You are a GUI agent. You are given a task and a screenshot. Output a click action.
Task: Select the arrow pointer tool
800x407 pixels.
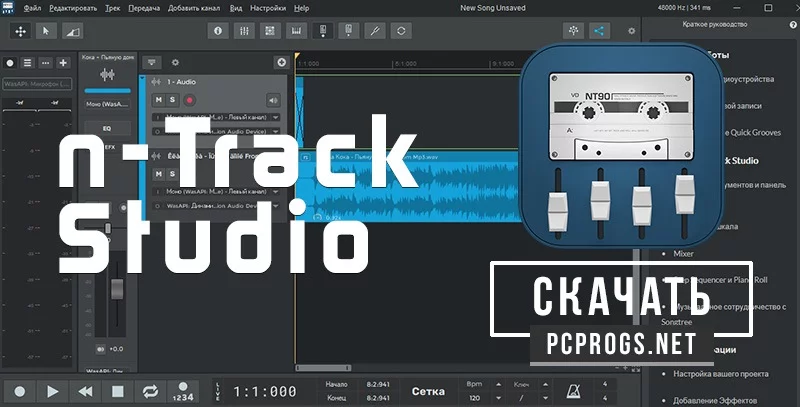(x=46, y=32)
